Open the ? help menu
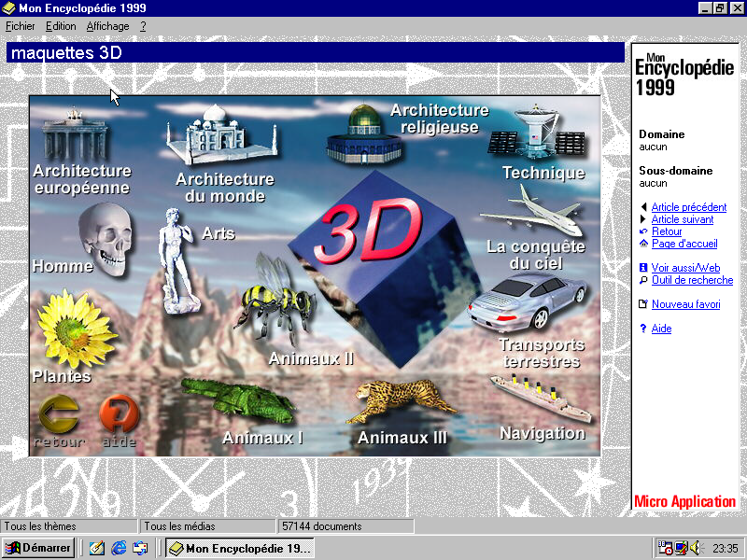747x560 pixels. pos(143,26)
